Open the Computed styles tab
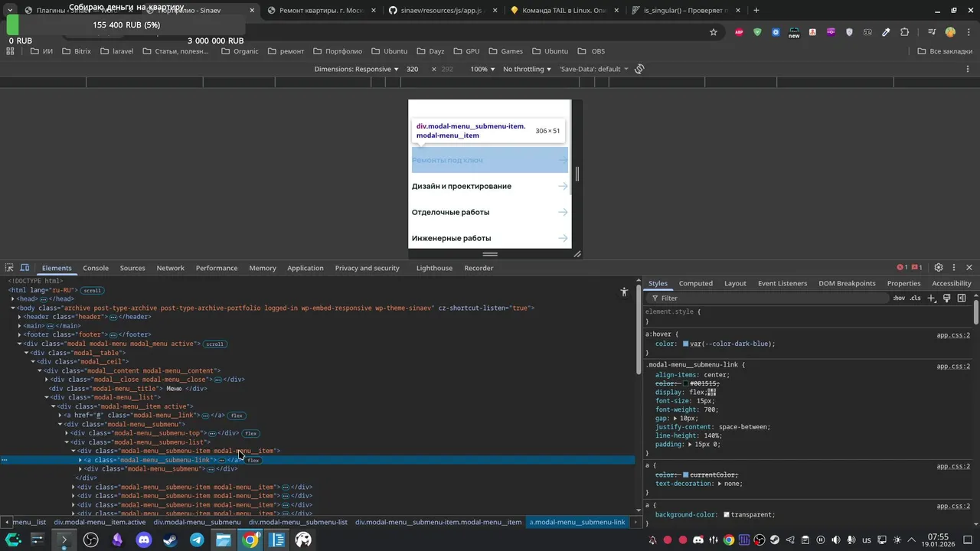980x551 pixels. (x=696, y=283)
